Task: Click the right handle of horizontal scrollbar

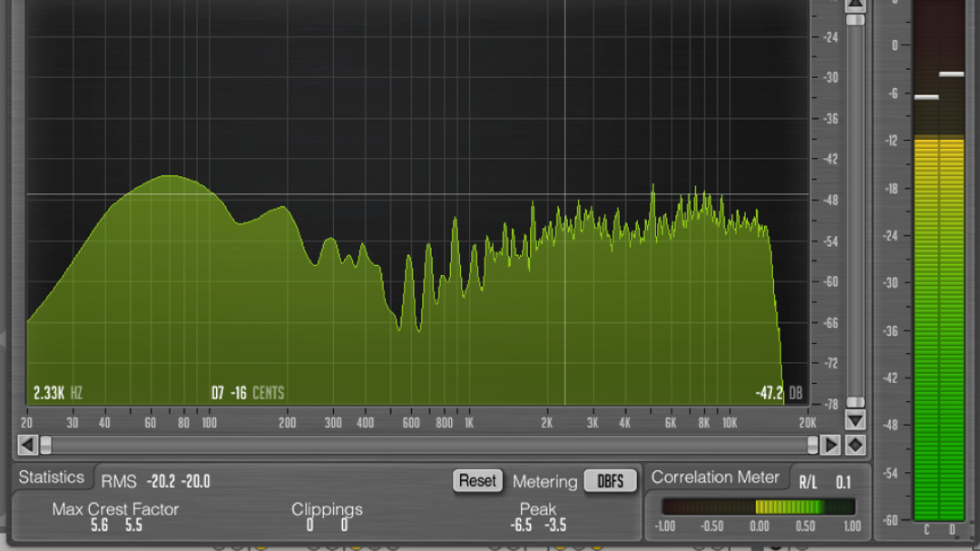Action: (x=812, y=445)
